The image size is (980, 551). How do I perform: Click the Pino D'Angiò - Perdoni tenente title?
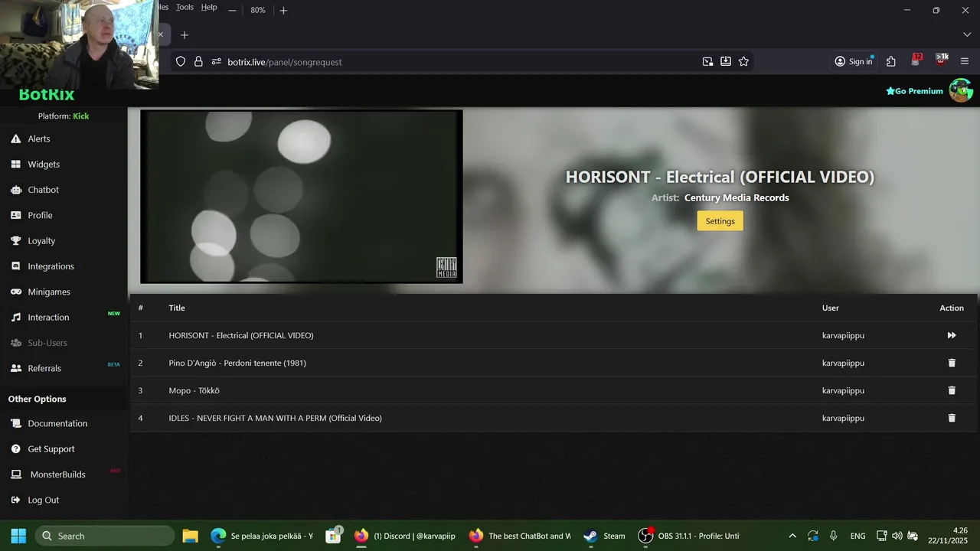237,363
